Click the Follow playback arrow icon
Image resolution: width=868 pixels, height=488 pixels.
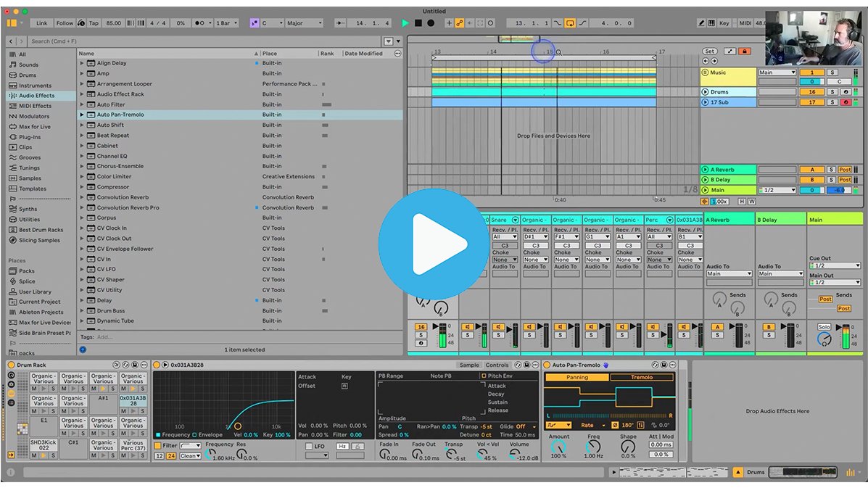click(340, 23)
